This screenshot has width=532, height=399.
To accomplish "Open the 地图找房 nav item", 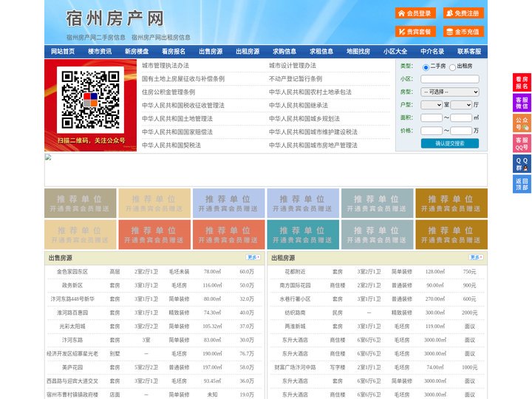I will 358,52.
